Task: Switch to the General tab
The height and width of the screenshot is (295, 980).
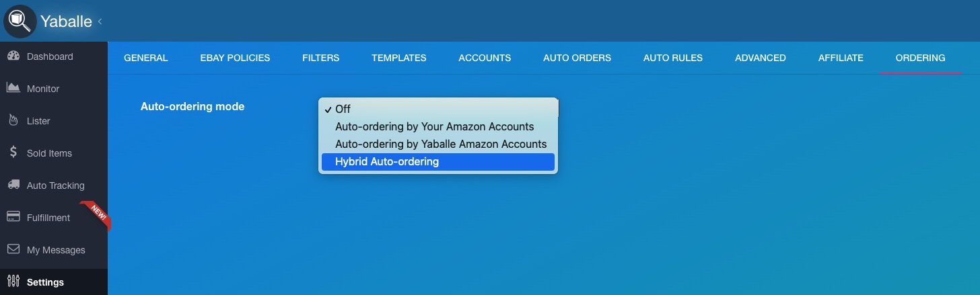Action: [x=146, y=58]
